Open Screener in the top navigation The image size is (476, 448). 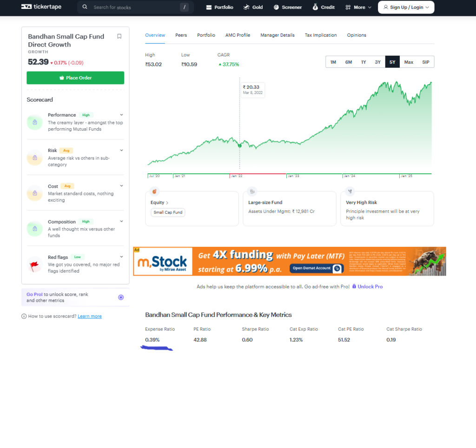287,7
